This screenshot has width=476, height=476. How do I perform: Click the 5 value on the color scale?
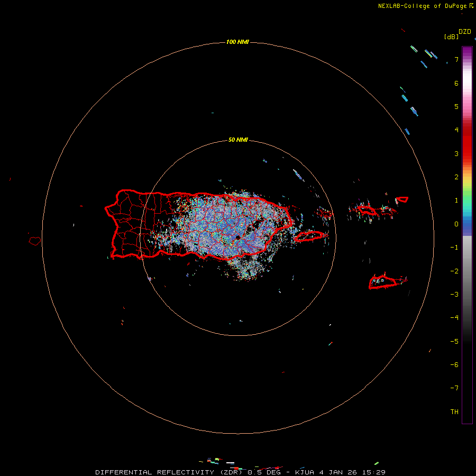pos(456,106)
